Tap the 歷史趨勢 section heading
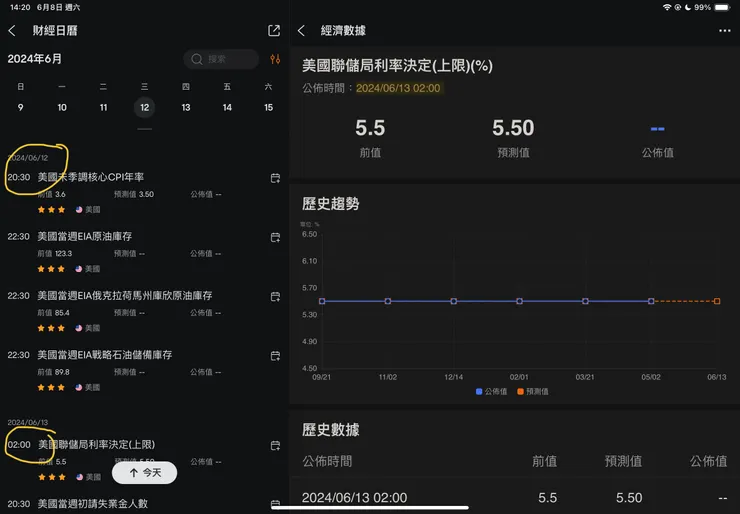Viewport: 740px width, 514px height. (330, 203)
